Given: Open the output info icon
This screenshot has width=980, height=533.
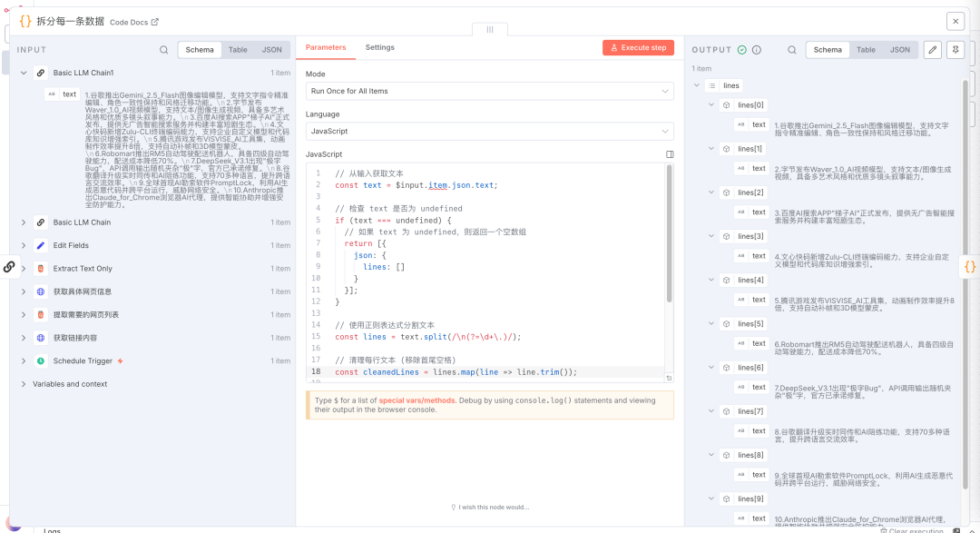Looking at the screenshot, I should (756, 50).
